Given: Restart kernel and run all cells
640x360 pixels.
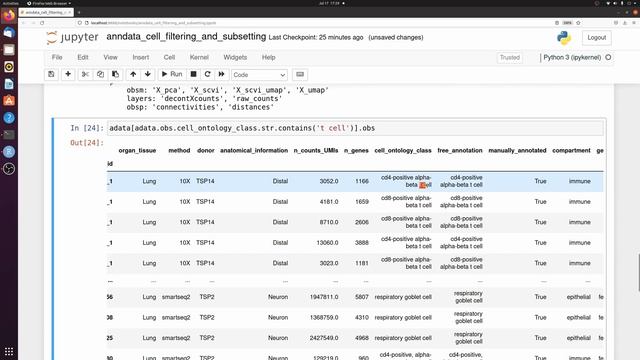Looking at the screenshot, I should click(221, 74).
